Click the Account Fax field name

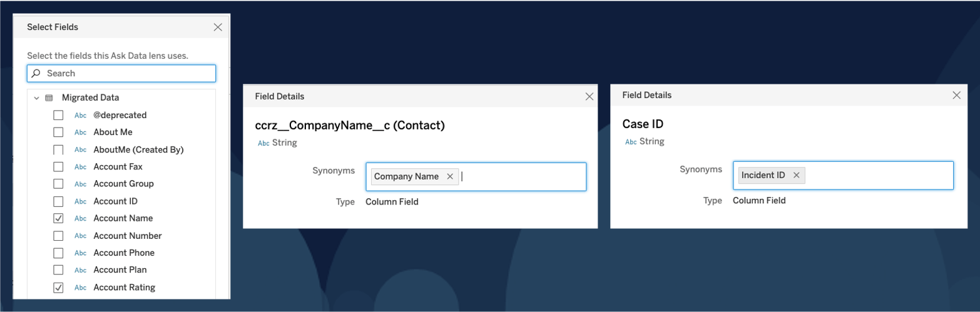118,167
